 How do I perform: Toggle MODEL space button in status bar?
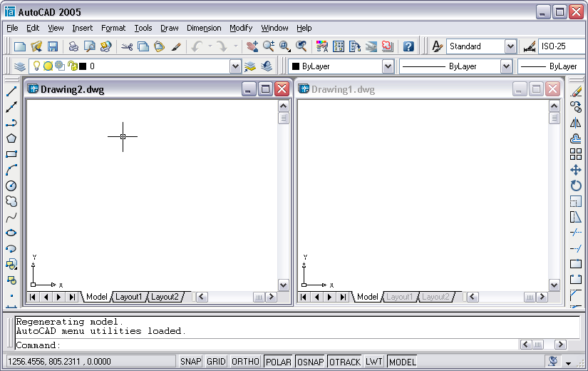pos(402,362)
